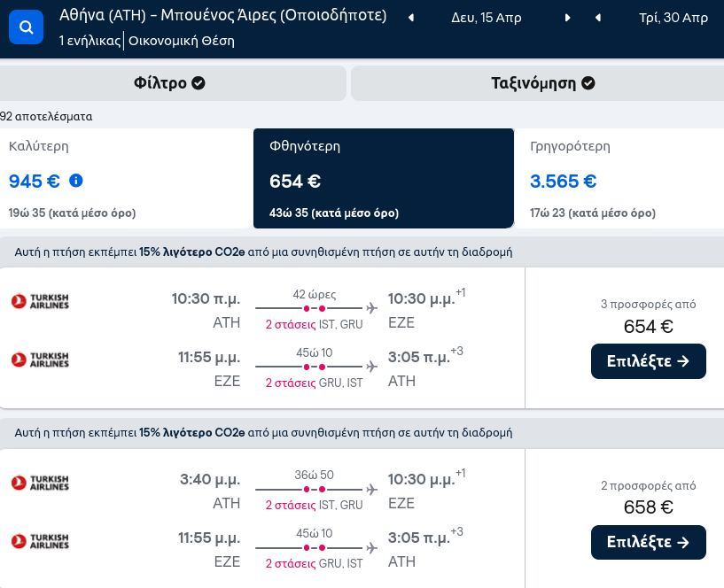The height and width of the screenshot is (588, 724).
Task: Click Επιλέξτε for the 658 € flight
Action: coord(648,542)
